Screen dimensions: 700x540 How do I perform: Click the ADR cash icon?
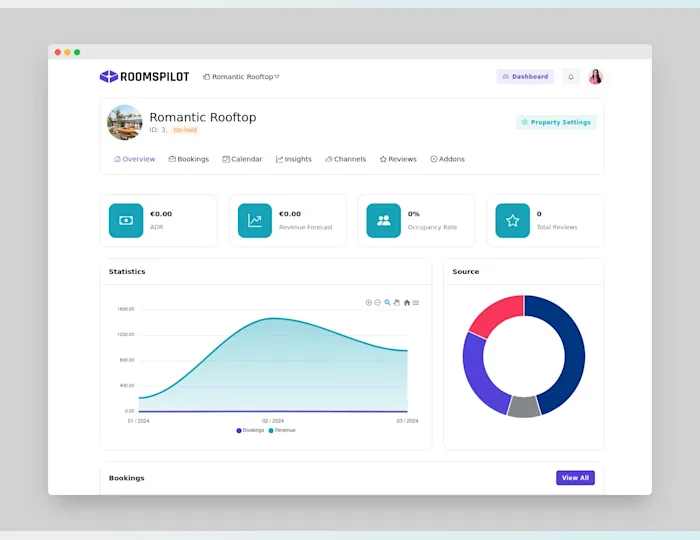coord(126,220)
